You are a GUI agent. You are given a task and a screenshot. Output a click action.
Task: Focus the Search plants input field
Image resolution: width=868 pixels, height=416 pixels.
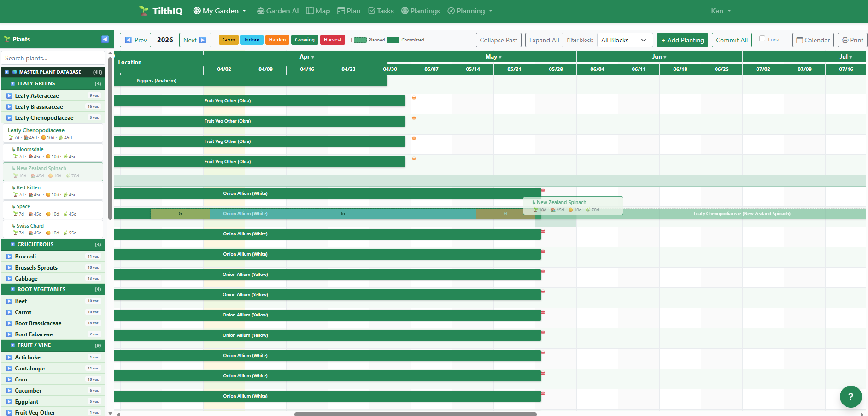pos(53,58)
